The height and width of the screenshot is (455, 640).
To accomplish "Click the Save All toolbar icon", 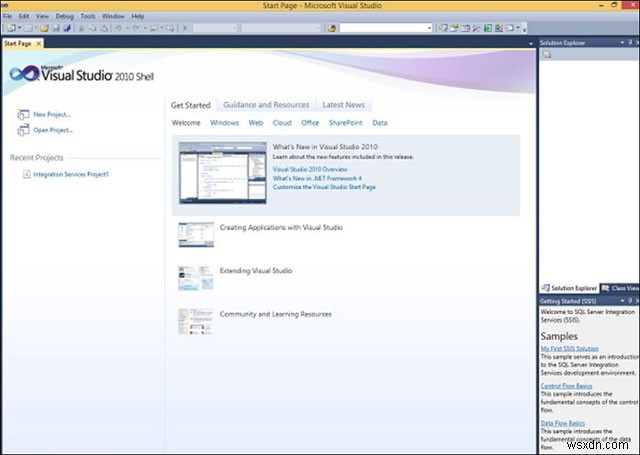I will (67, 28).
